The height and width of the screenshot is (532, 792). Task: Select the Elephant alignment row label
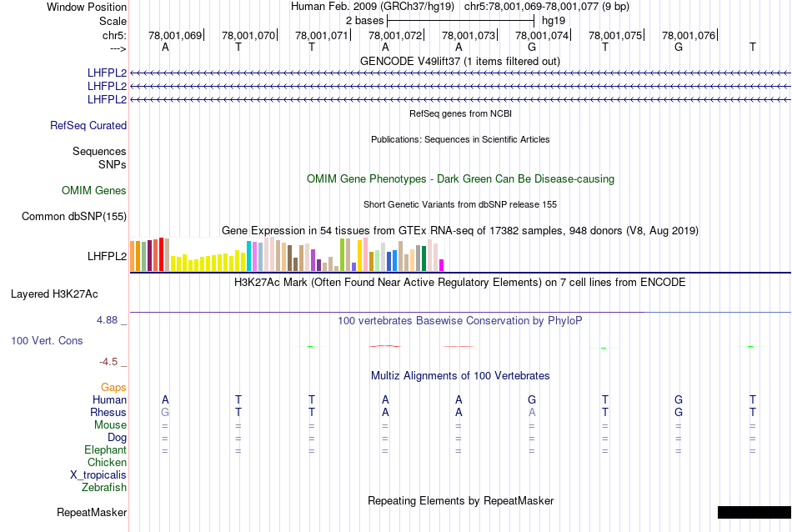(x=105, y=449)
